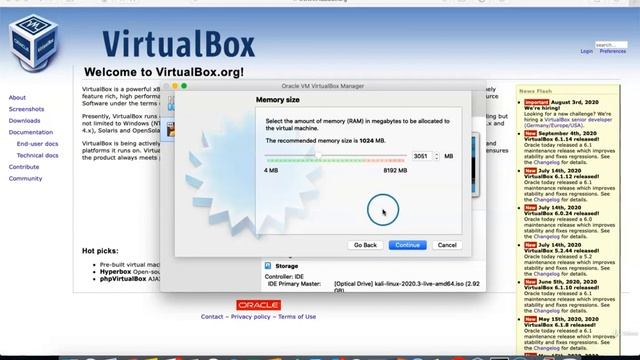
Task: Click the green maximize button of VirtualBox Manager
Action: (x=184, y=86)
